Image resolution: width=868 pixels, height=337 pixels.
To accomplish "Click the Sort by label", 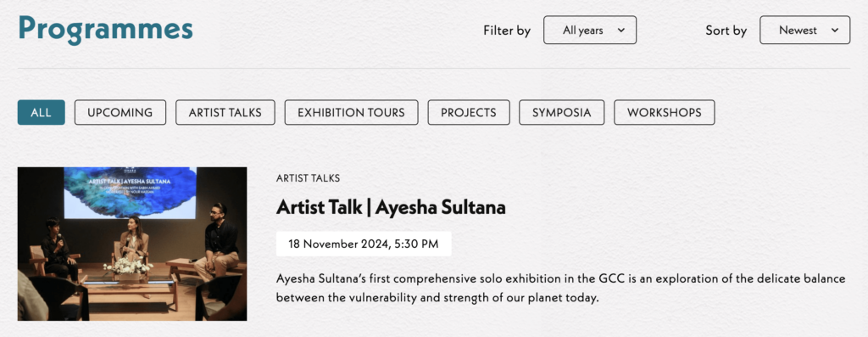I will click(726, 31).
